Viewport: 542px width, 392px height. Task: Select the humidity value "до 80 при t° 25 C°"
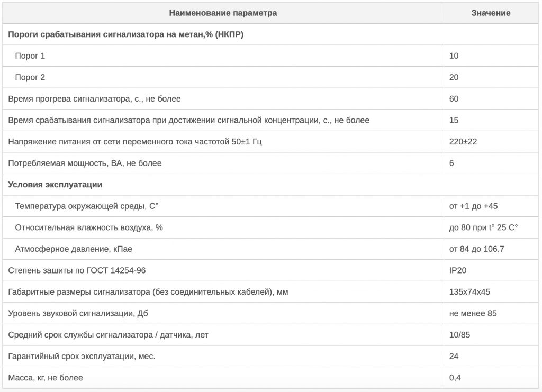(x=483, y=227)
